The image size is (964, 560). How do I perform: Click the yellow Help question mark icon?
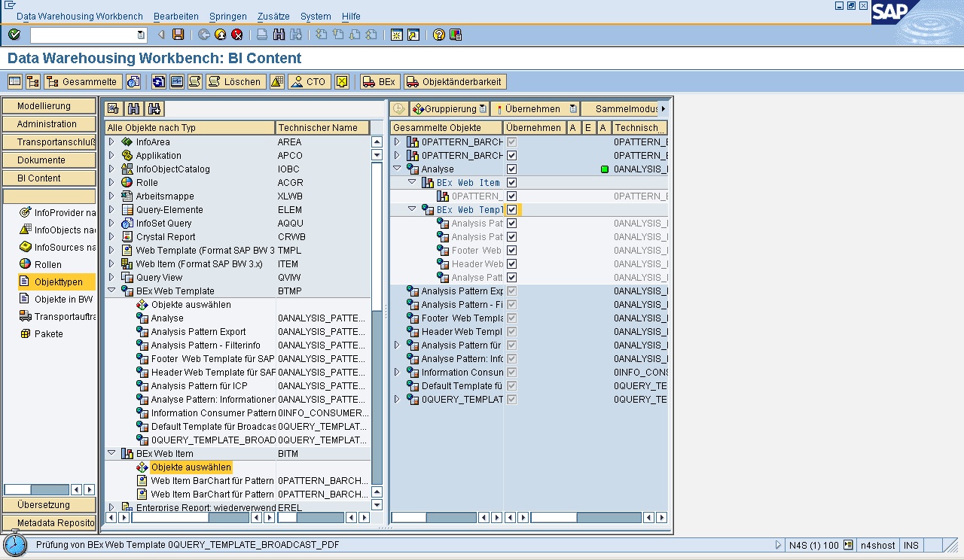click(439, 35)
